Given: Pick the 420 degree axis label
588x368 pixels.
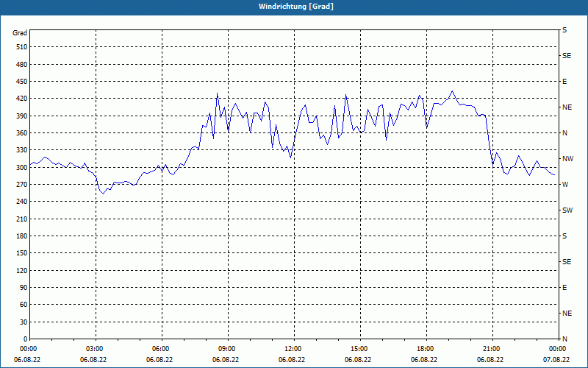Looking at the screenshot, I should (x=22, y=99).
